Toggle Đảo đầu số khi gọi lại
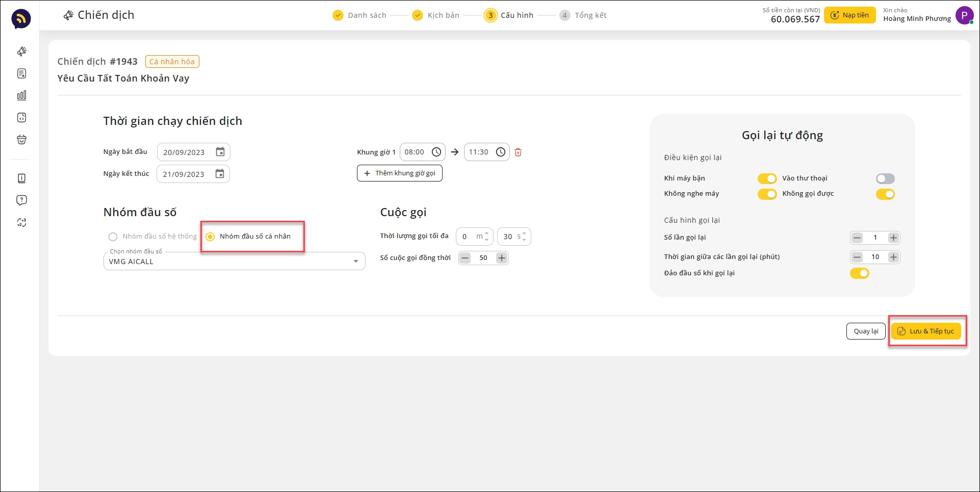Image resolution: width=980 pixels, height=492 pixels. pyautogui.click(x=859, y=273)
